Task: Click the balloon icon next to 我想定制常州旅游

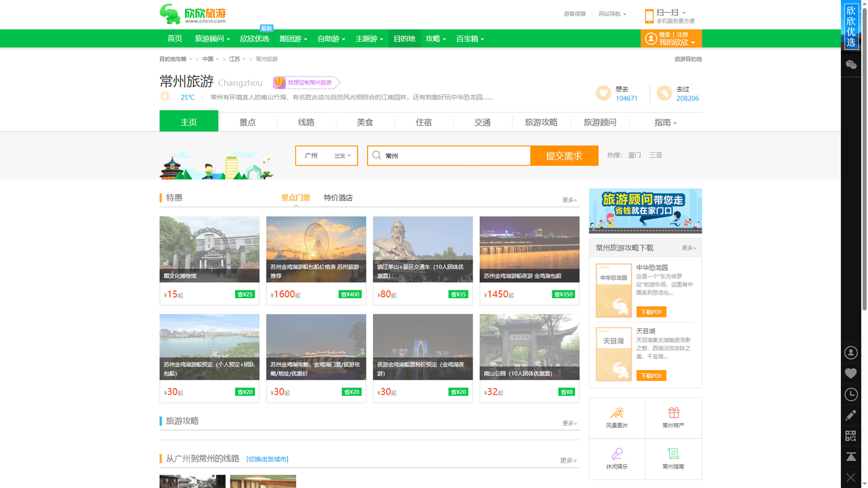Action: (x=279, y=83)
